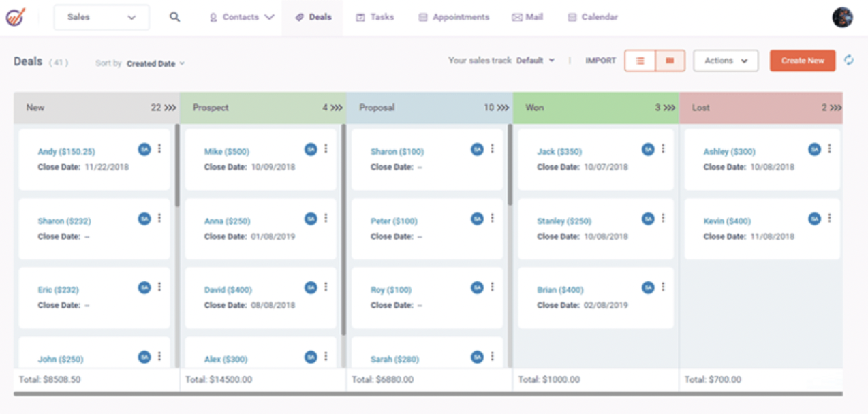This screenshot has width=868, height=414.
Task: Open the Brian ($400) deal link
Action: (x=560, y=290)
